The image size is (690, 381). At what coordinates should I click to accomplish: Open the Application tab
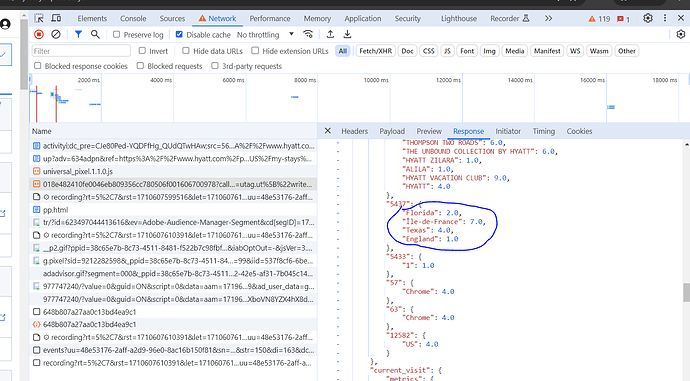point(363,18)
